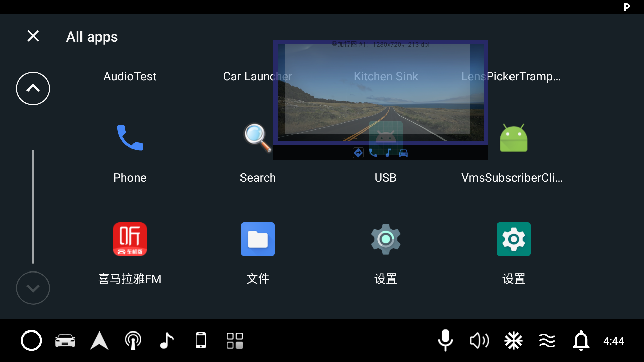Tap the navigation arrow icon in the taskbar
The width and height of the screenshot is (644, 362).
click(x=99, y=340)
